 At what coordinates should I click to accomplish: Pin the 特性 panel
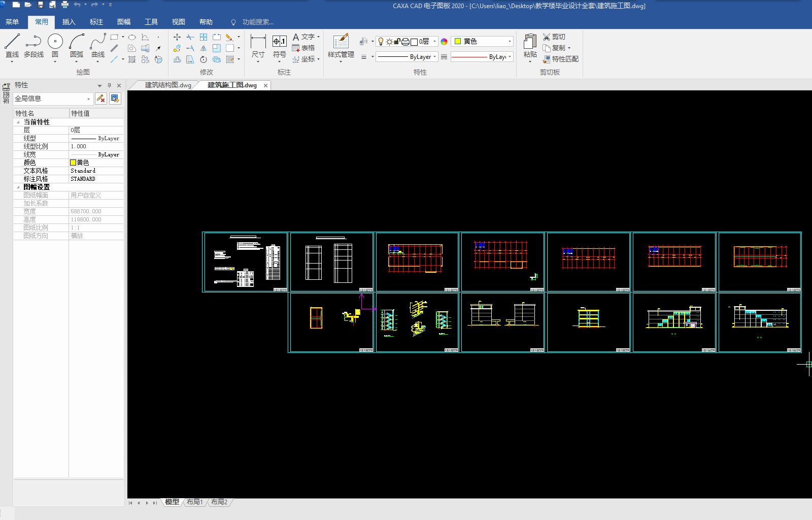pyautogui.click(x=109, y=85)
